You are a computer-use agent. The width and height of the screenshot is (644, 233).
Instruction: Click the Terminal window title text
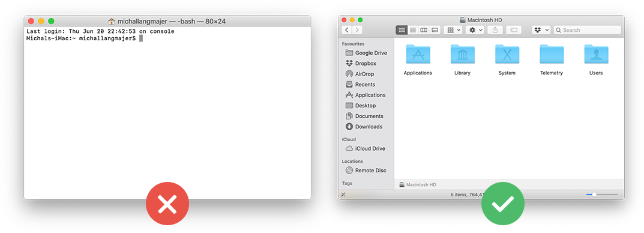[172, 22]
